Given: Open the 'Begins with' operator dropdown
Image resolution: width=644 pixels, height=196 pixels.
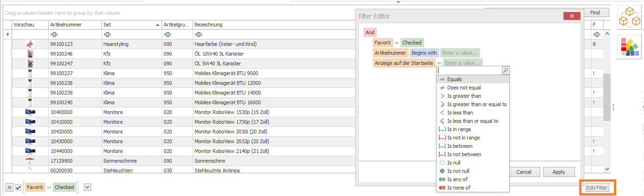Looking at the screenshot, I should click(424, 53).
